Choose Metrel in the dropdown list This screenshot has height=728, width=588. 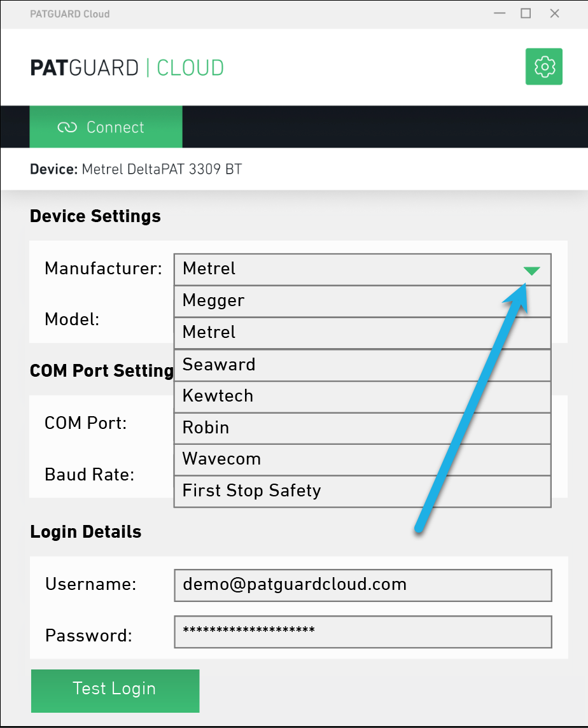[x=362, y=333]
